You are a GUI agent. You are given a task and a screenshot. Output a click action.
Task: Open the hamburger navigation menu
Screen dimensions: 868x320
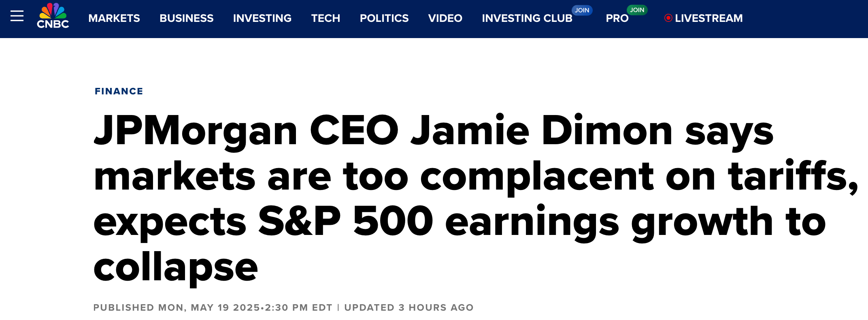point(17,16)
